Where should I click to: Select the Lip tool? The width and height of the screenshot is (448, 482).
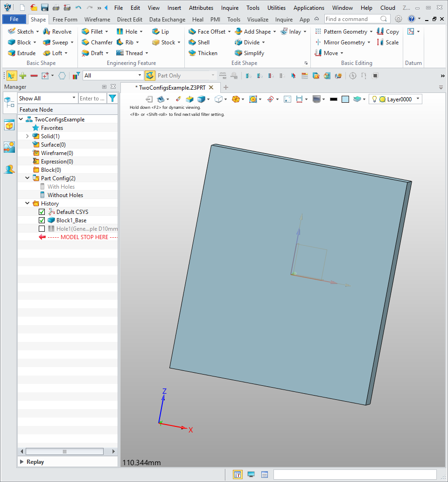point(160,32)
